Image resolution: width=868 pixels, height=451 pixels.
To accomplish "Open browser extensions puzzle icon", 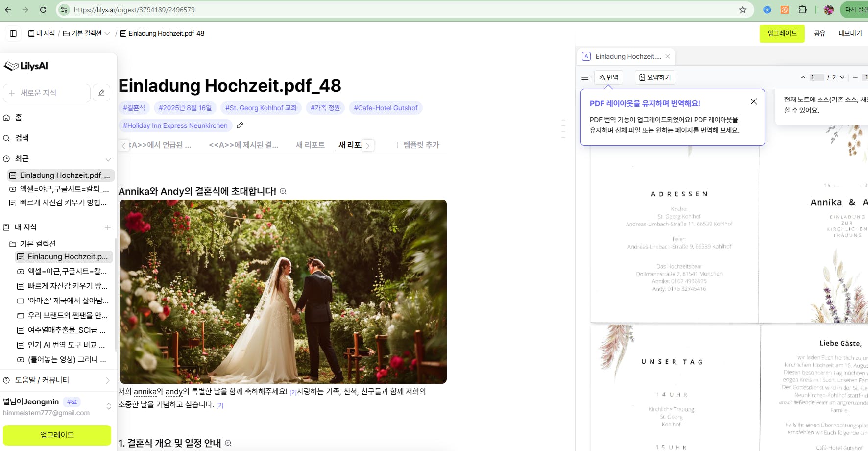I will (x=802, y=10).
